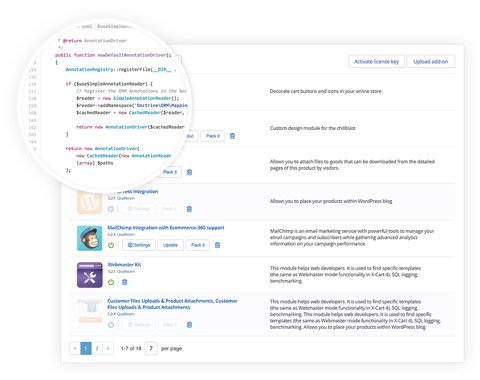Turn off Webmaster Kit with its power toggle
480x380 pixels.
tap(111, 282)
